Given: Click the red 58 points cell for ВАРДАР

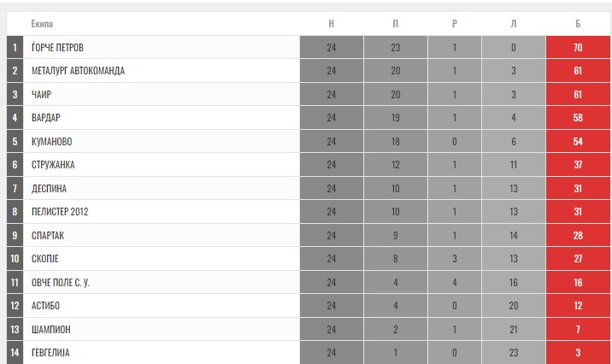Looking at the screenshot, I should [x=578, y=118].
